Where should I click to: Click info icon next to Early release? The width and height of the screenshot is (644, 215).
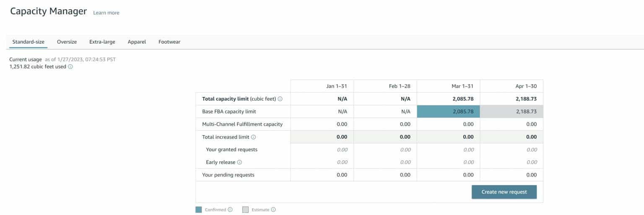coord(240,162)
